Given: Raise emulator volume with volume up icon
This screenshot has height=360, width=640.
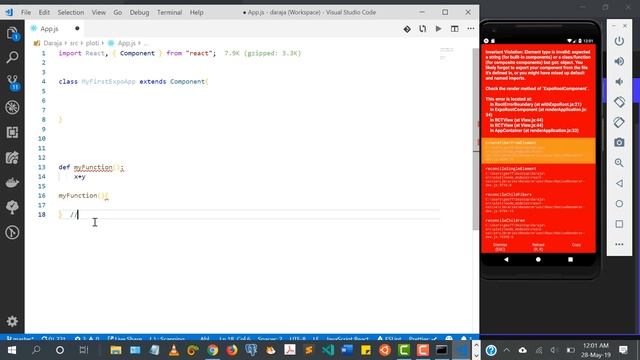Looking at the screenshot, I should tap(619, 61).
